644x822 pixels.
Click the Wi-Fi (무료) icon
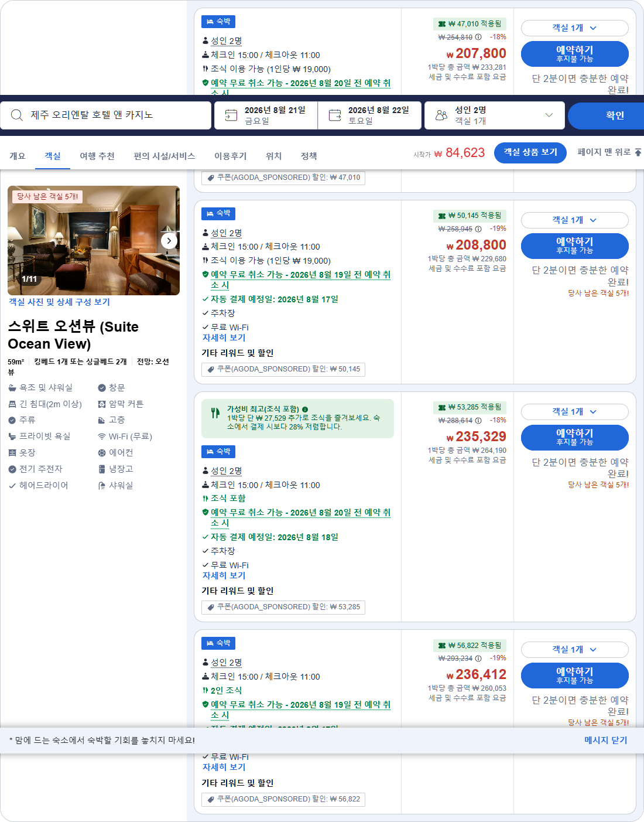[x=102, y=436]
